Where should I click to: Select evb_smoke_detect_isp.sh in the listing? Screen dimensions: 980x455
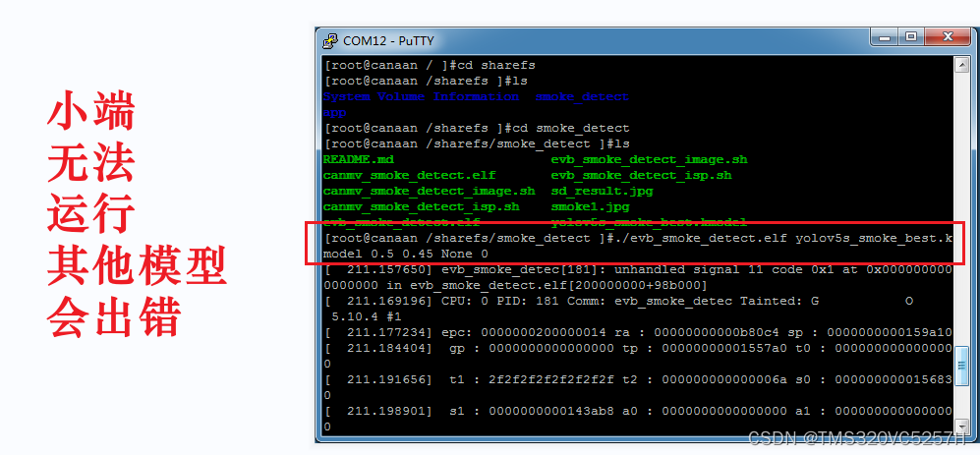[641, 175]
